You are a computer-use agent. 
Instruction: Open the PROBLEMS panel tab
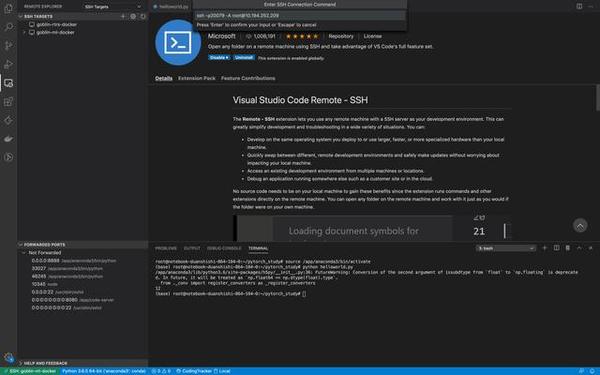coord(166,248)
